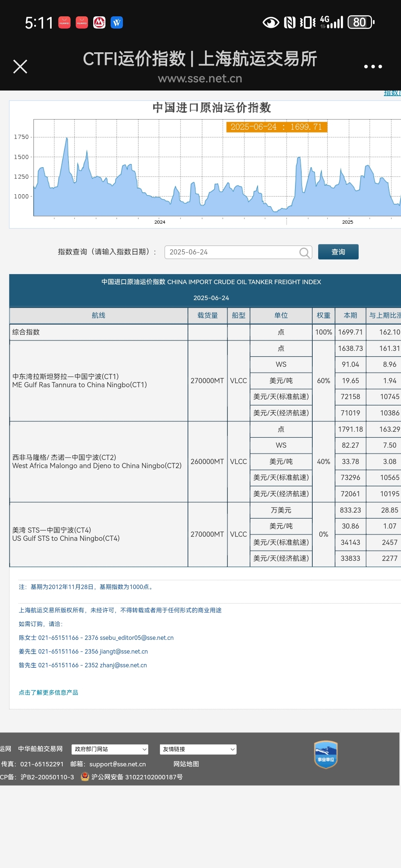The width and height of the screenshot is (401, 868).
Task: Open the 网站地图 link
Action: coord(186,764)
